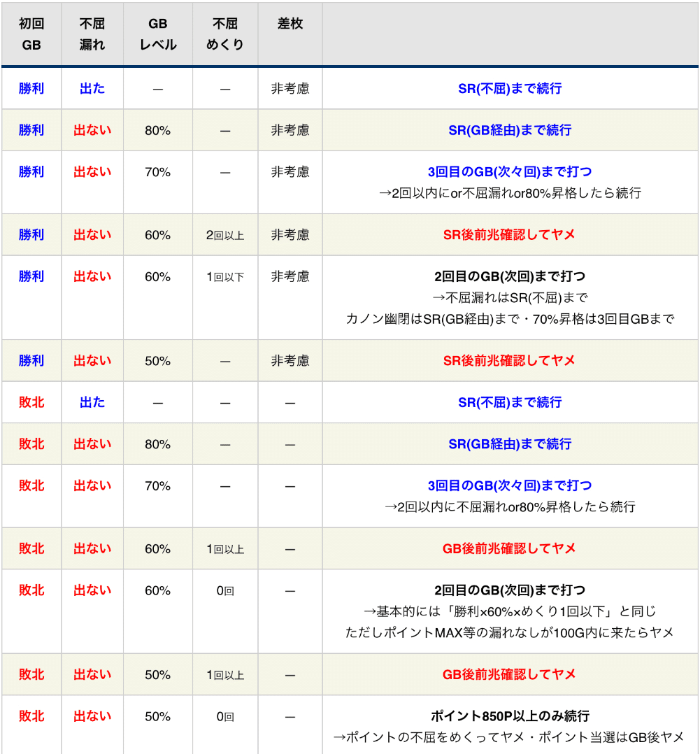This screenshot has width=700, height=754.
Task: Click the 不屈めくり column header
Action: click(225, 34)
